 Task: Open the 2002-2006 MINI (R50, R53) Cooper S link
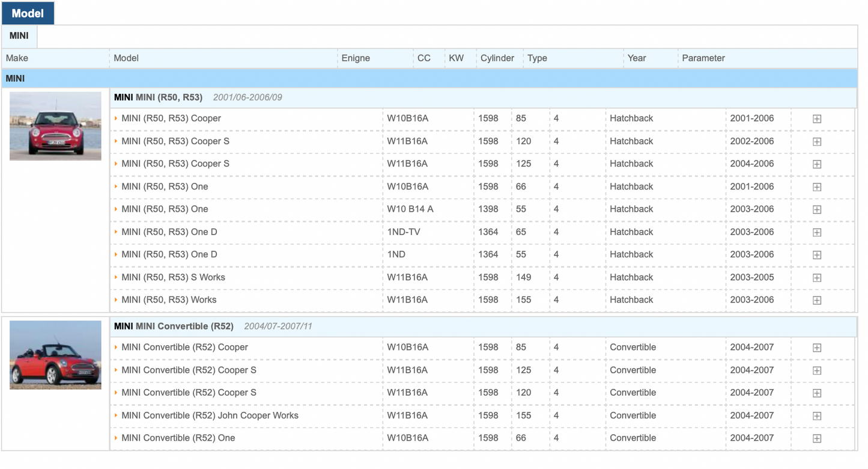175,141
